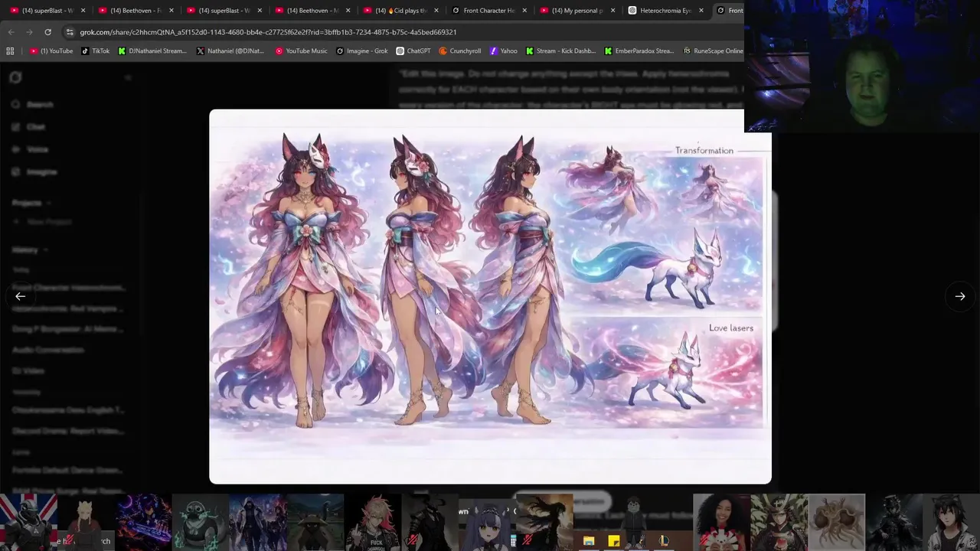The image size is (980, 551).
Task: Open the Audio Conversation history item
Action: [x=48, y=350]
